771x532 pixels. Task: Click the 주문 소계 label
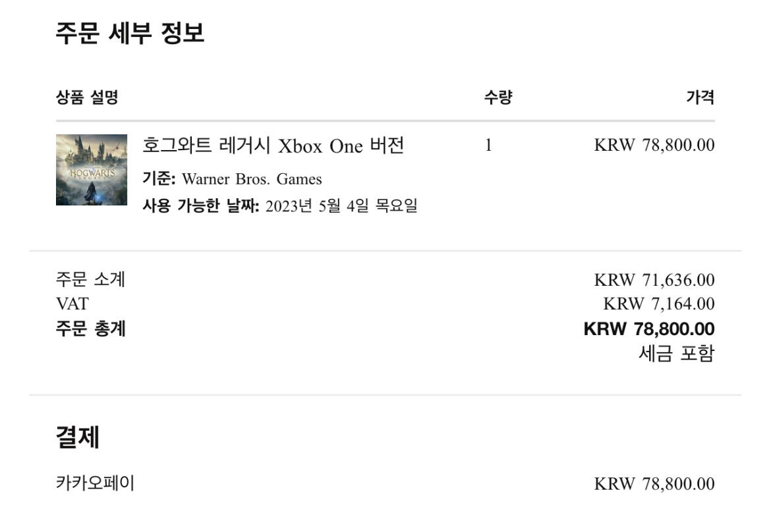coord(90,280)
